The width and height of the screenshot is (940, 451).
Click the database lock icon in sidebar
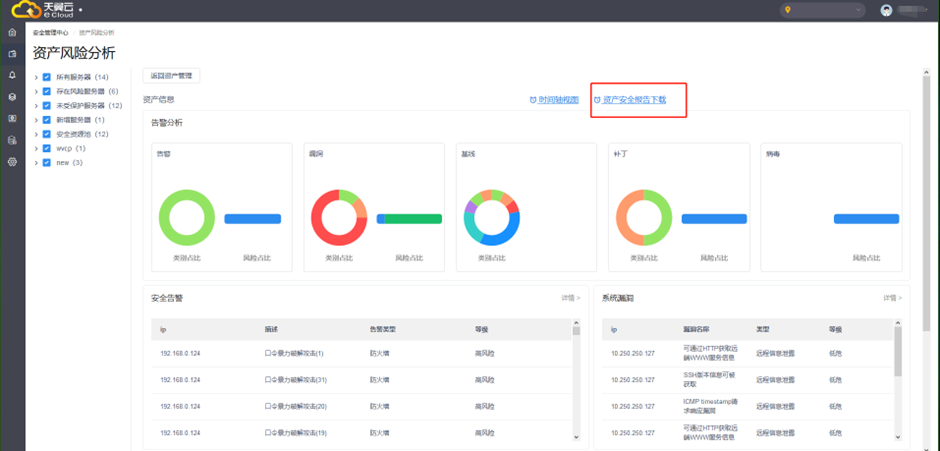[x=12, y=140]
